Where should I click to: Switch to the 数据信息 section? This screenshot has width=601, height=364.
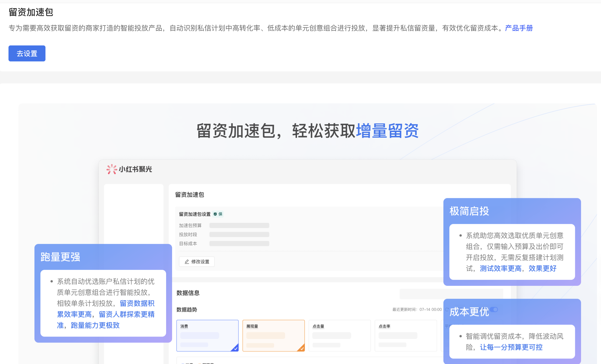(188, 293)
